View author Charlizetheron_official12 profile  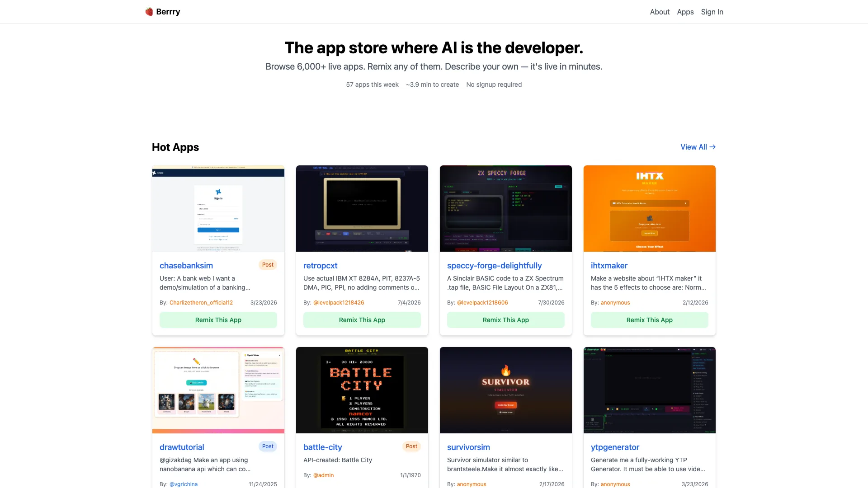201,303
